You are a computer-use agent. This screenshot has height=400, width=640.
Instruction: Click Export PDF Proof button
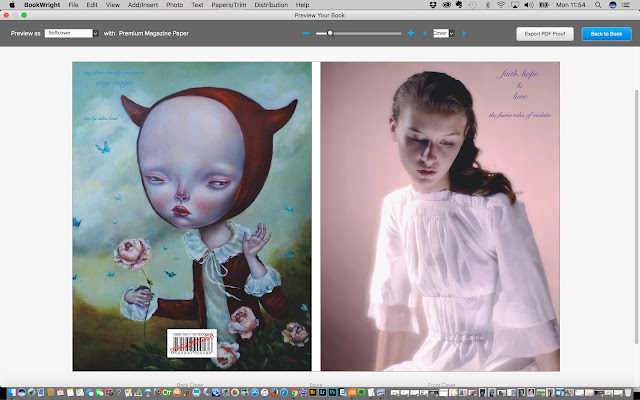pos(545,34)
